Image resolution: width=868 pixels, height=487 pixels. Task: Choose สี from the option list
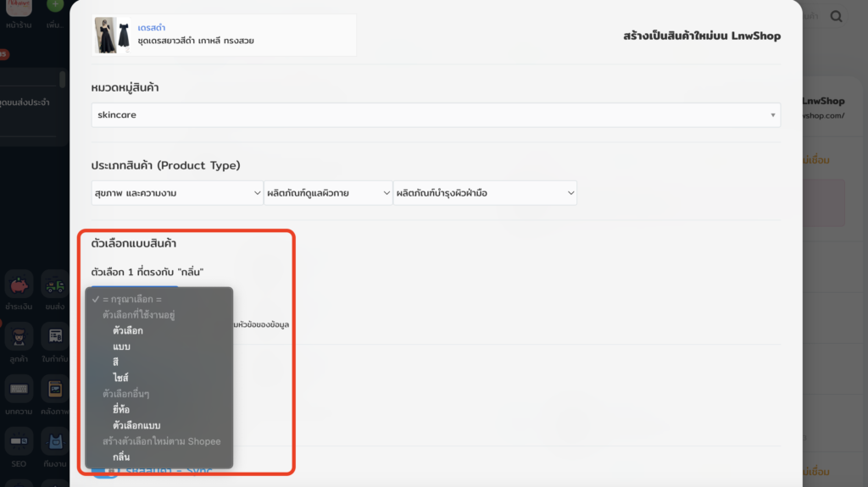115,362
